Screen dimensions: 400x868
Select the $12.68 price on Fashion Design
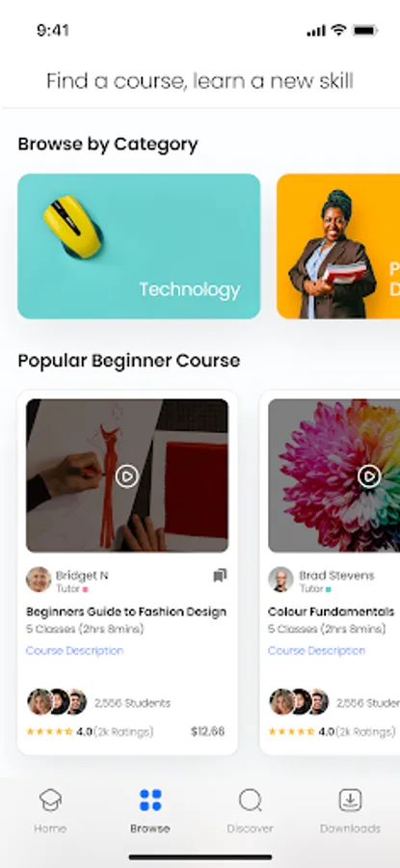point(208,731)
